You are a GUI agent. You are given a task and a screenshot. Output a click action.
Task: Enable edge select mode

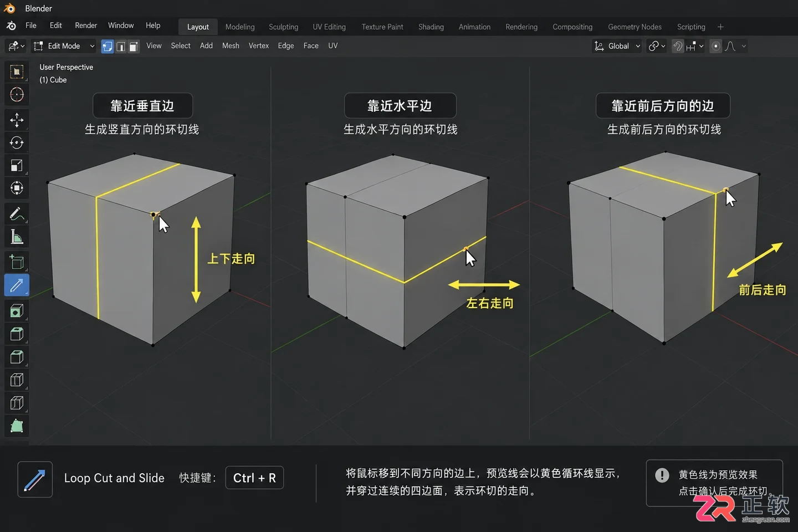point(120,47)
